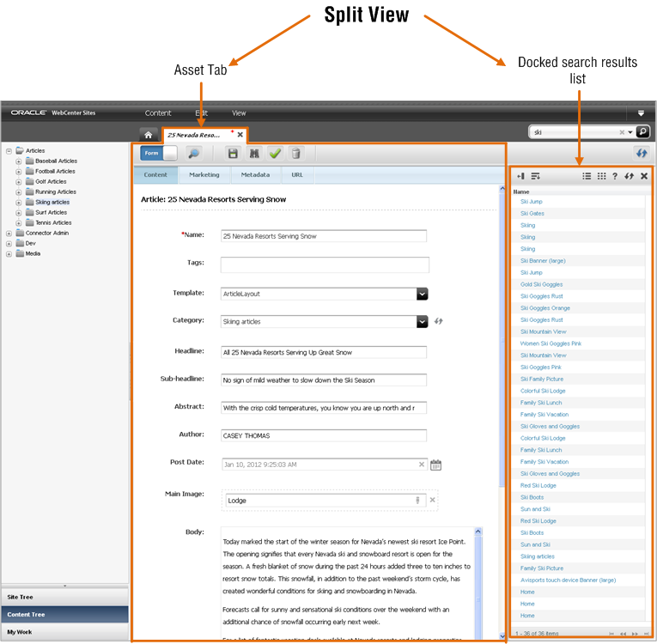Open the Template dropdown

(423, 295)
